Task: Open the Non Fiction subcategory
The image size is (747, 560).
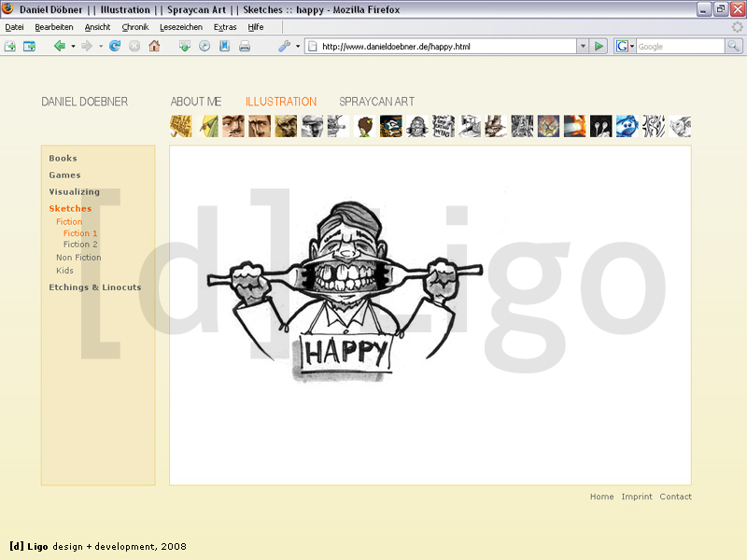Action: click(78, 258)
